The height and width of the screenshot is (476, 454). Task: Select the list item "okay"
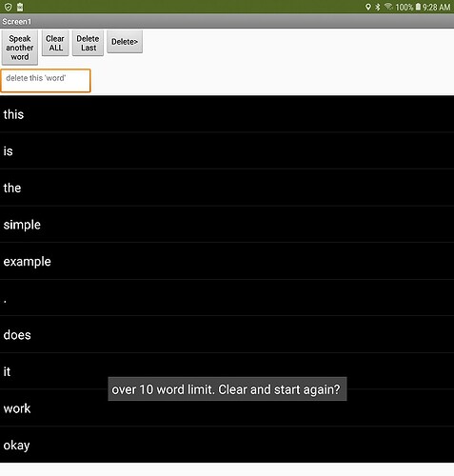[x=227, y=445]
